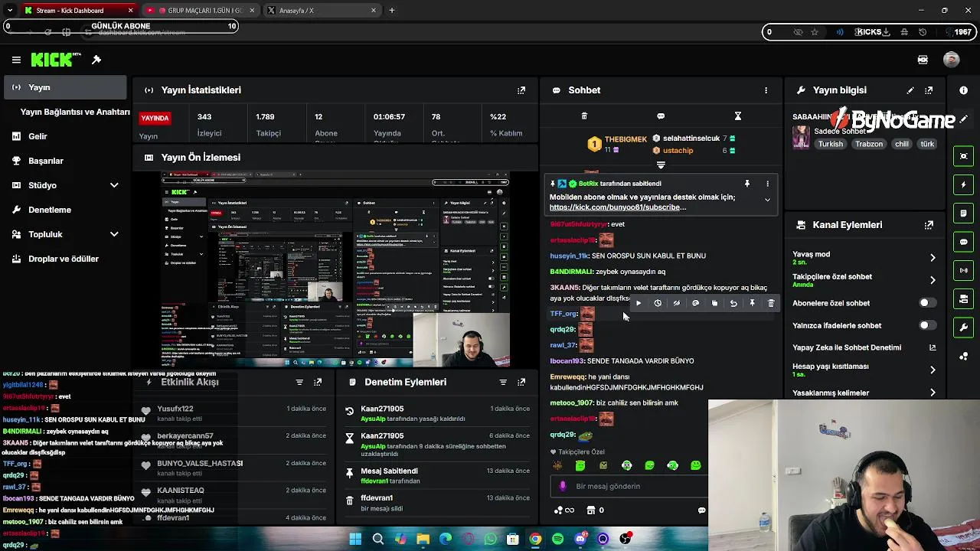Filter the Etkinlik Akışı list
The image size is (980, 551).
(299, 382)
